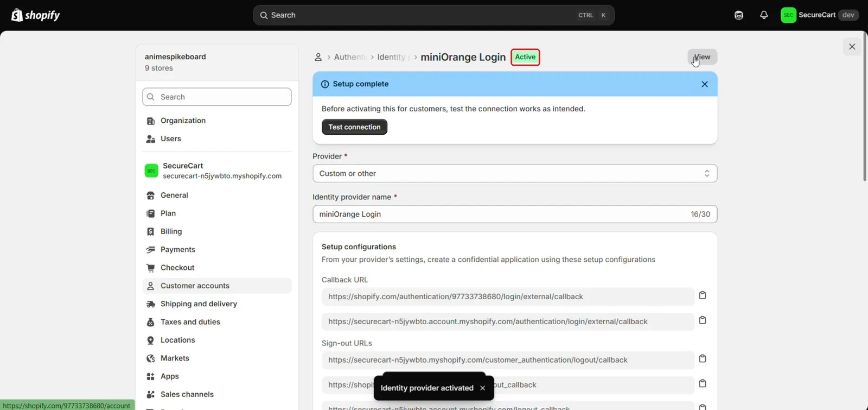Open Organization settings
This screenshot has width=868, height=410.
(217, 121)
